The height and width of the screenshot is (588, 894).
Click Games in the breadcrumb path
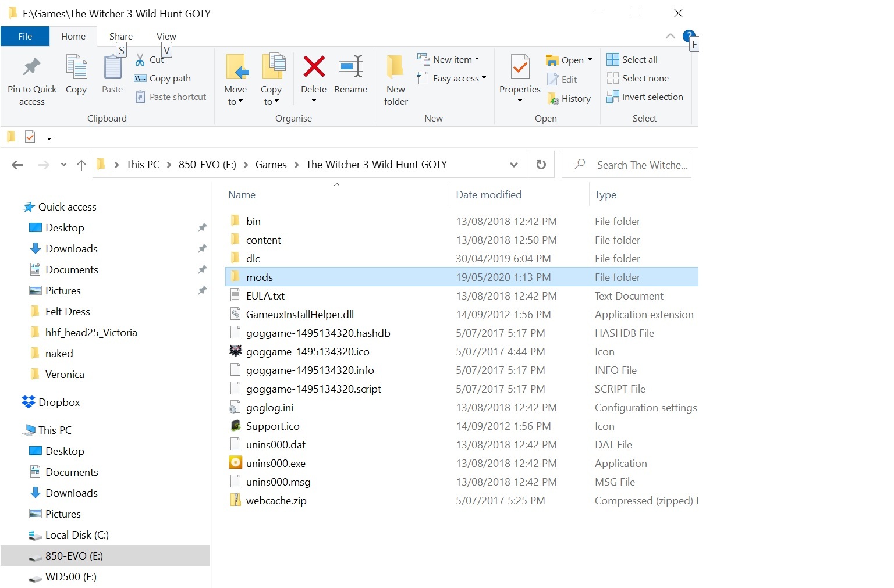tap(271, 165)
